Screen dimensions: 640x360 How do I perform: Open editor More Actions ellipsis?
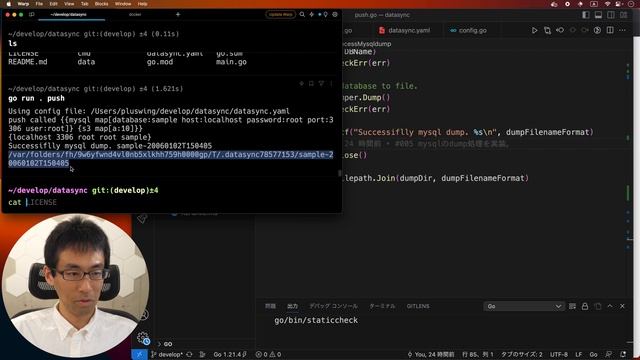click(x=622, y=30)
